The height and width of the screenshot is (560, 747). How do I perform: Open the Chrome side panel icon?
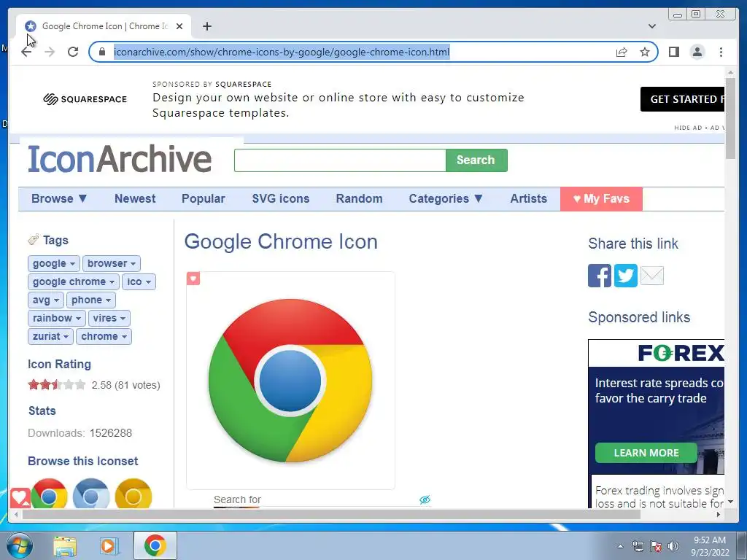tap(673, 52)
